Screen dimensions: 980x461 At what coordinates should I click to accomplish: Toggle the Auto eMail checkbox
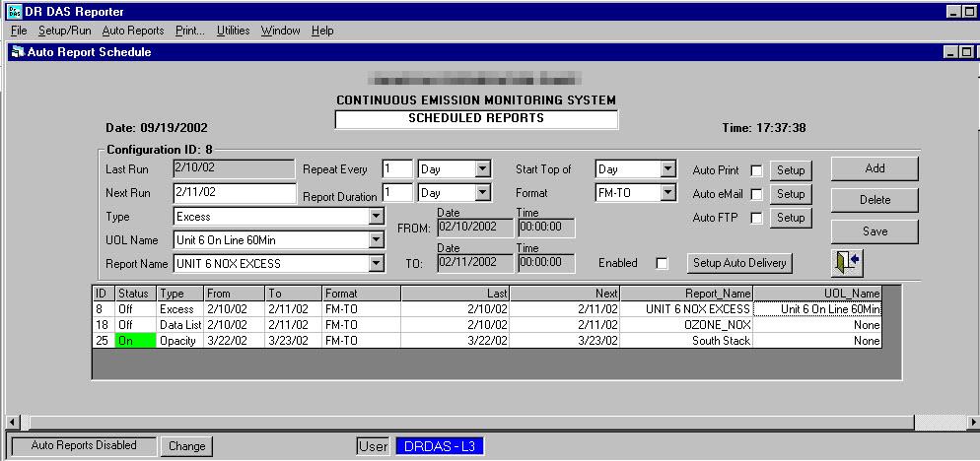[x=756, y=194]
